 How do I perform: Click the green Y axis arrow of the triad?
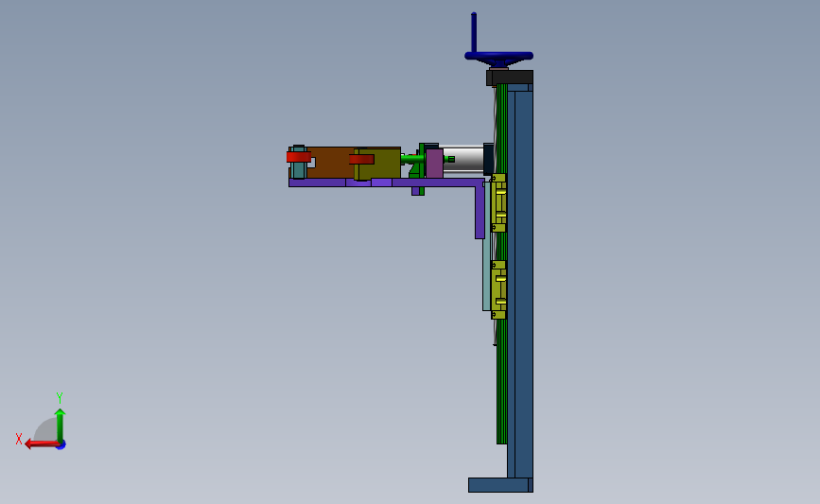pyautogui.click(x=61, y=426)
